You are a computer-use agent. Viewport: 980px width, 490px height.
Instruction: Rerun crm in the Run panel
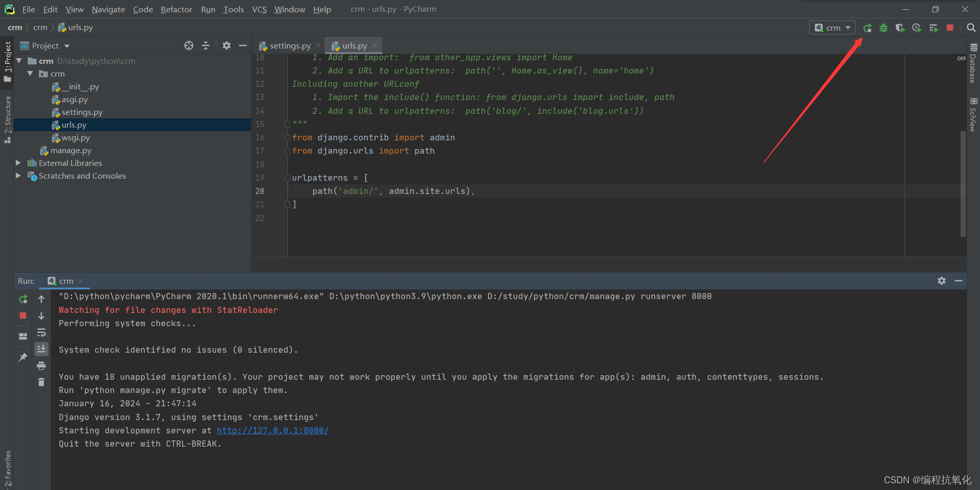[x=23, y=299]
